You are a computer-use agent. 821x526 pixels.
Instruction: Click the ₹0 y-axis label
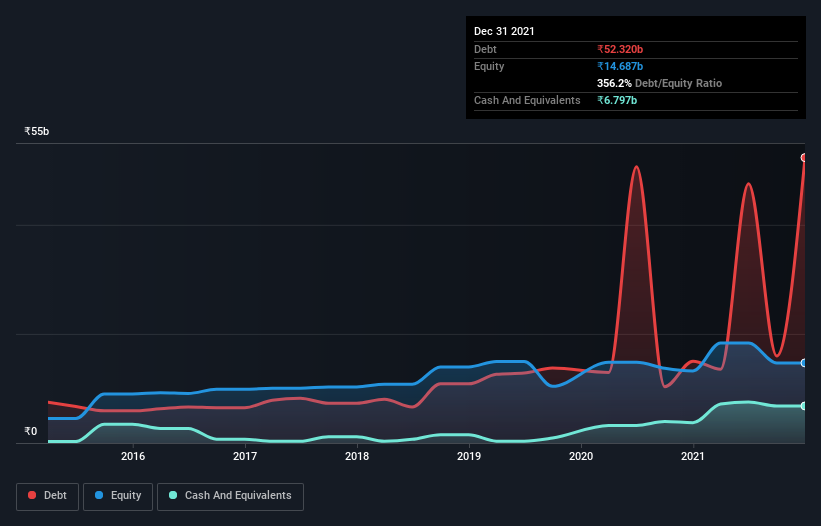(x=31, y=431)
